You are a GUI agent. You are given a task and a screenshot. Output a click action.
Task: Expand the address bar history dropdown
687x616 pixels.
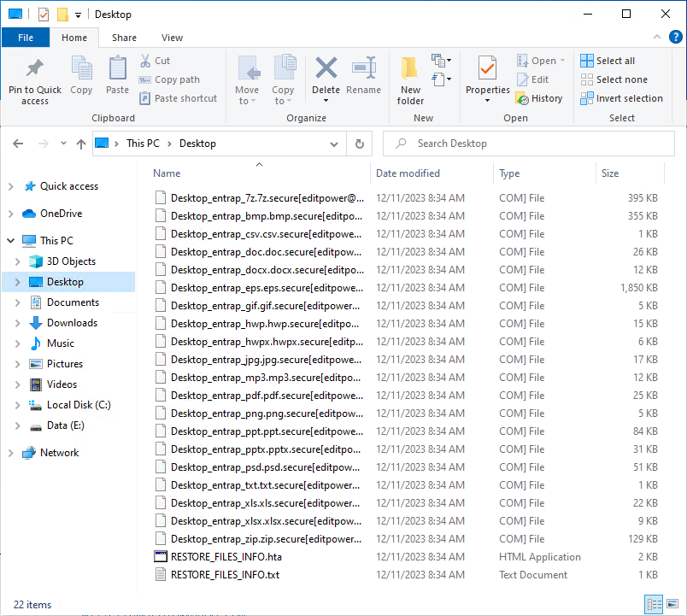click(x=334, y=144)
